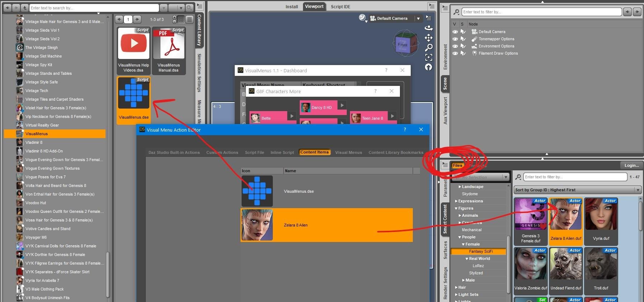Open the Sort by Group ID dropdown

[577, 190]
